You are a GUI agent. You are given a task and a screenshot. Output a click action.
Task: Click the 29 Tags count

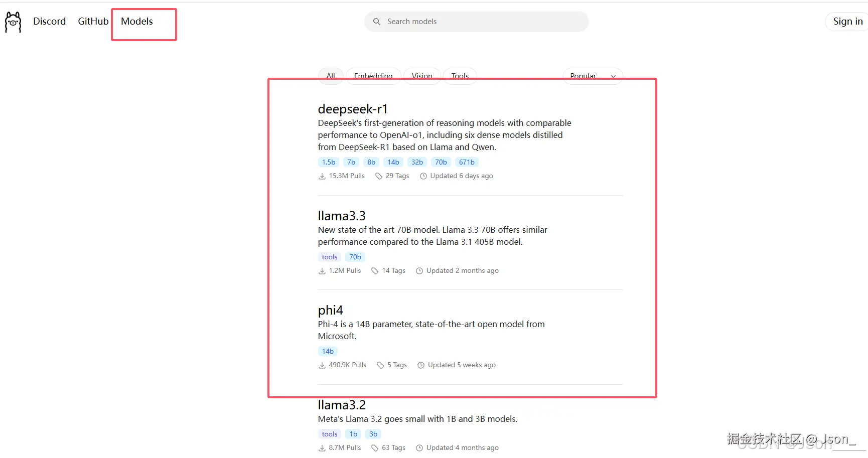coord(397,176)
